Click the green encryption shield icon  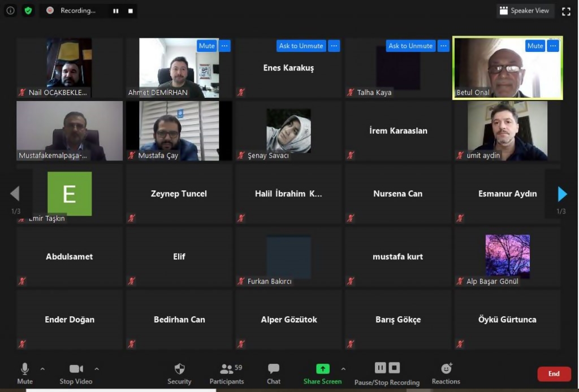tap(28, 11)
